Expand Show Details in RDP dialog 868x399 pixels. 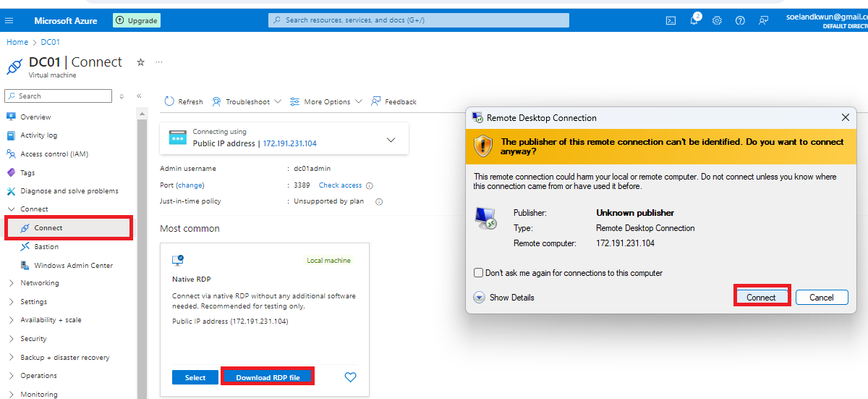(504, 298)
